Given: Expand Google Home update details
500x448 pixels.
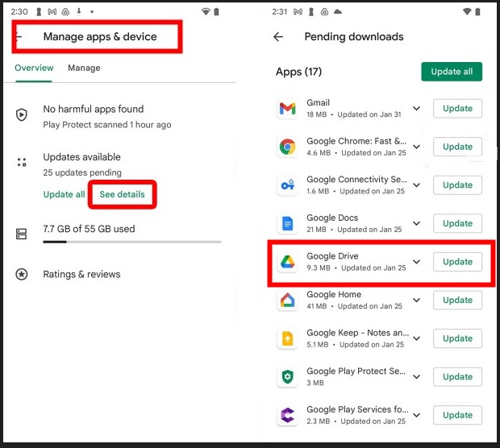Looking at the screenshot, I should click(x=416, y=300).
